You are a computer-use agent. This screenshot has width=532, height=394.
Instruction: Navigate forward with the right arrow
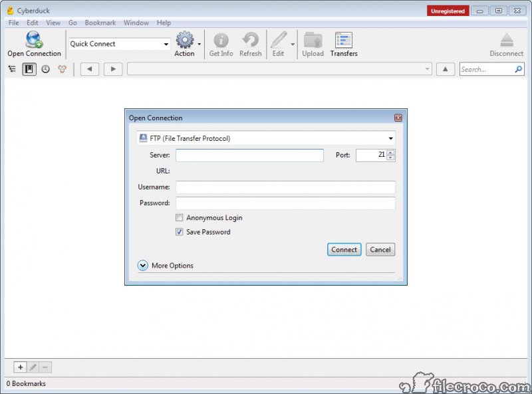tap(113, 69)
